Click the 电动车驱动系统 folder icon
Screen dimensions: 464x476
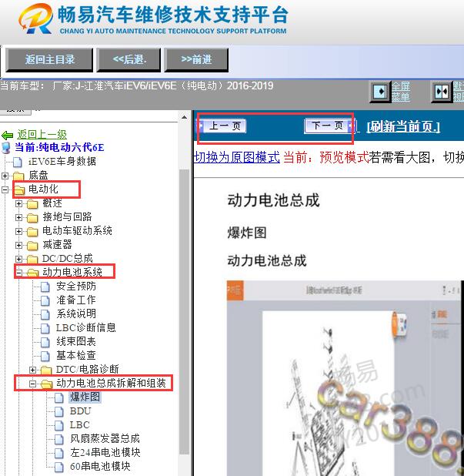tap(32, 232)
